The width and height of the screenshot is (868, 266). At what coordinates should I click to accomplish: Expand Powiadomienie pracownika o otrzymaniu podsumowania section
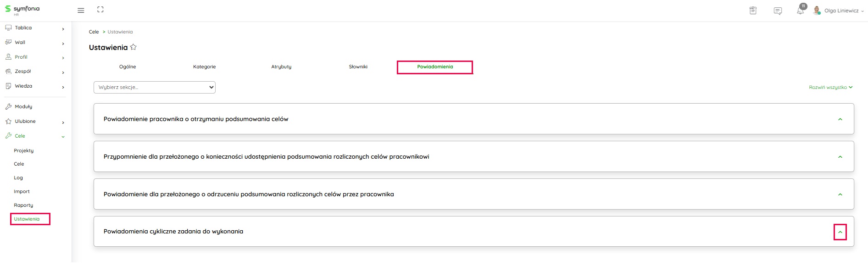click(840, 119)
